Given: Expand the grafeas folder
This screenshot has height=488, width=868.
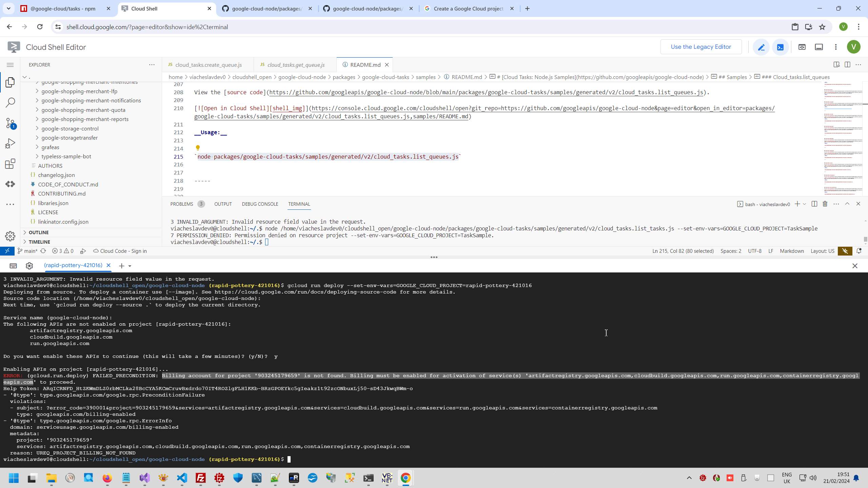Looking at the screenshot, I should pyautogui.click(x=50, y=147).
